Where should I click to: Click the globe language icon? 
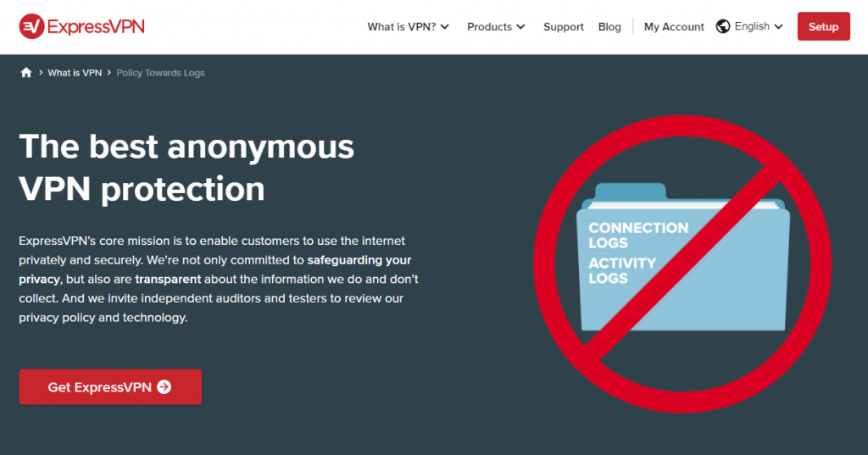point(722,26)
